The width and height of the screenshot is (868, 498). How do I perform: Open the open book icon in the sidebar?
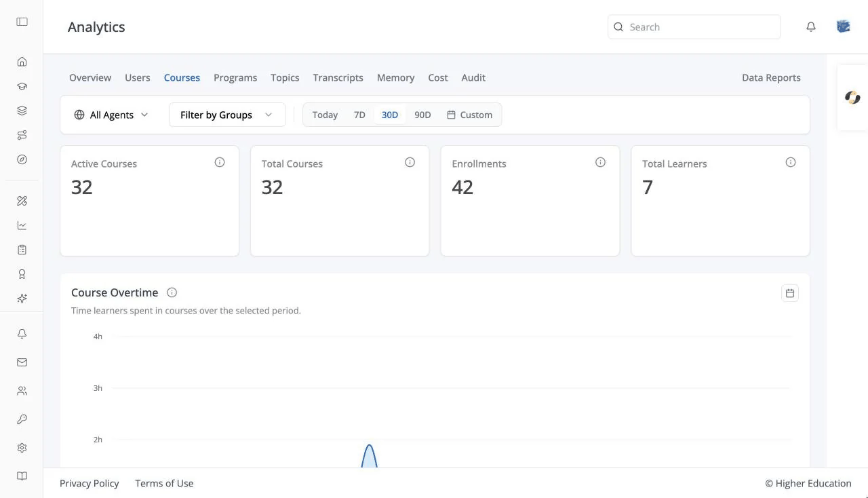click(22, 476)
